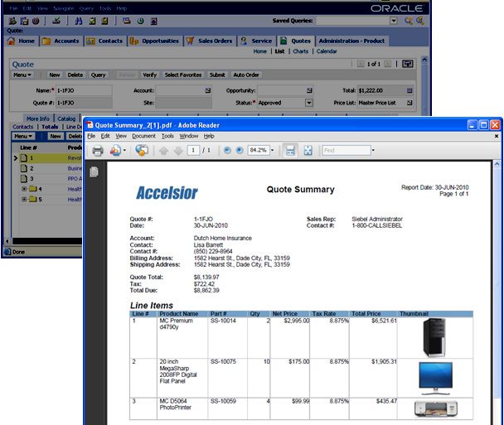Click the scroll up arrow in Adobe Reader
The width and height of the screenshot is (504, 425).
497,164
